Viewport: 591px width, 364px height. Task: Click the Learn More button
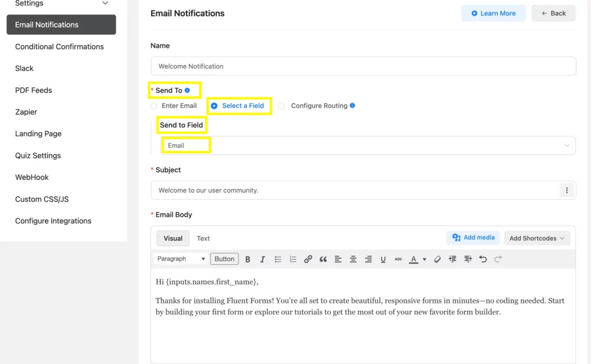pyautogui.click(x=493, y=13)
